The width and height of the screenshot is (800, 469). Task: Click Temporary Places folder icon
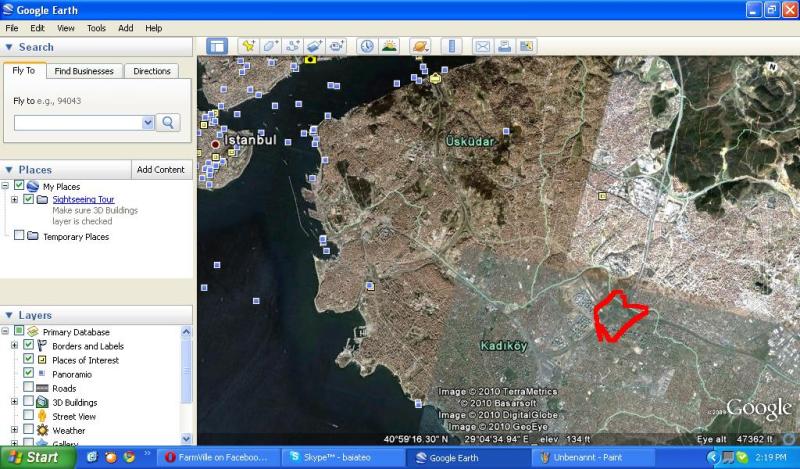[x=33, y=236]
